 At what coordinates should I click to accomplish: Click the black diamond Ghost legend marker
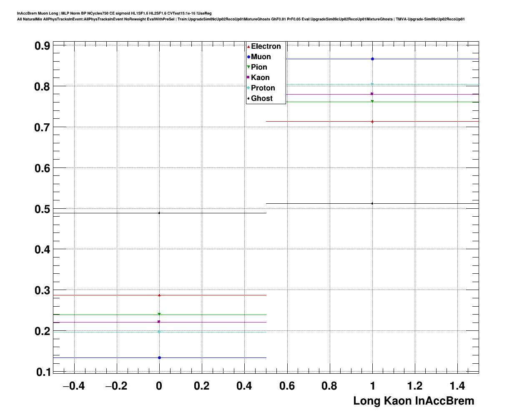point(248,98)
